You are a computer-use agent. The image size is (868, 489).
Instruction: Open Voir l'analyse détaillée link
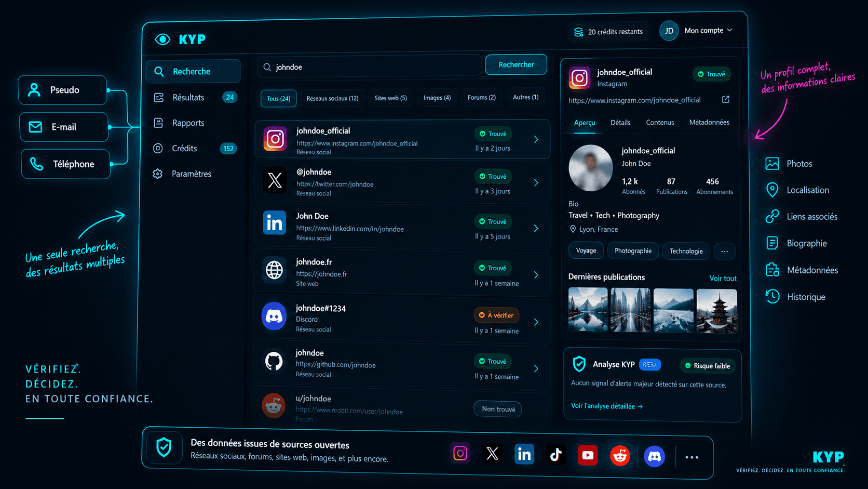click(x=606, y=406)
